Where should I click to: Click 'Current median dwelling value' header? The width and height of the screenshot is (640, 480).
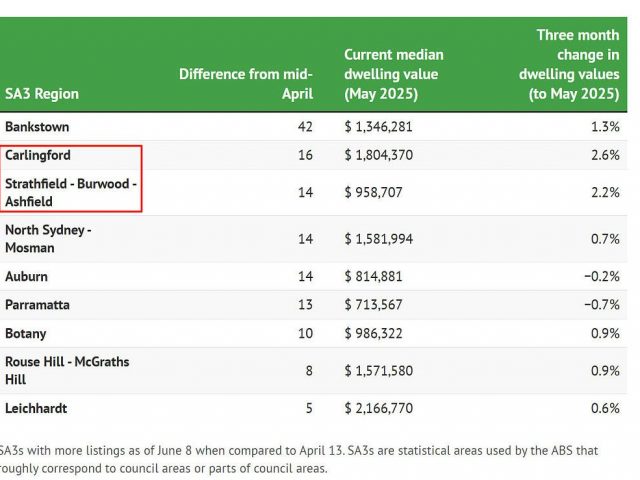(393, 74)
